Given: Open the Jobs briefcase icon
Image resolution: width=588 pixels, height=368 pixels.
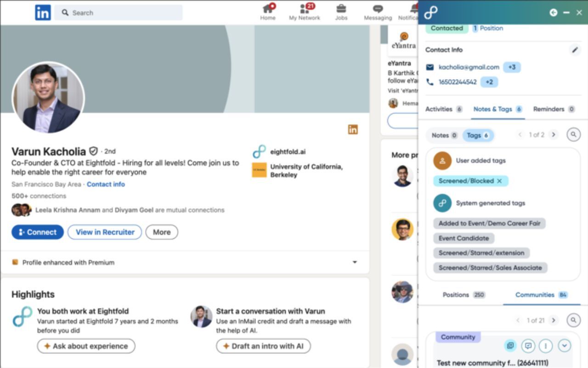Looking at the screenshot, I should pos(341,9).
